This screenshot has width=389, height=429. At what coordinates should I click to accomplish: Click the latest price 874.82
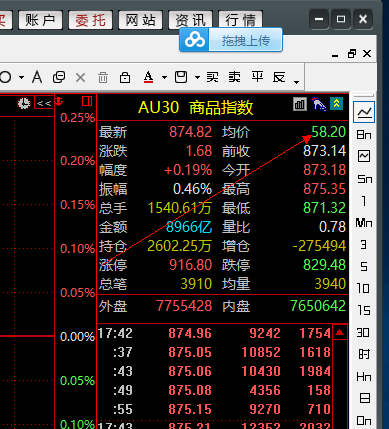[x=190, y=132]
